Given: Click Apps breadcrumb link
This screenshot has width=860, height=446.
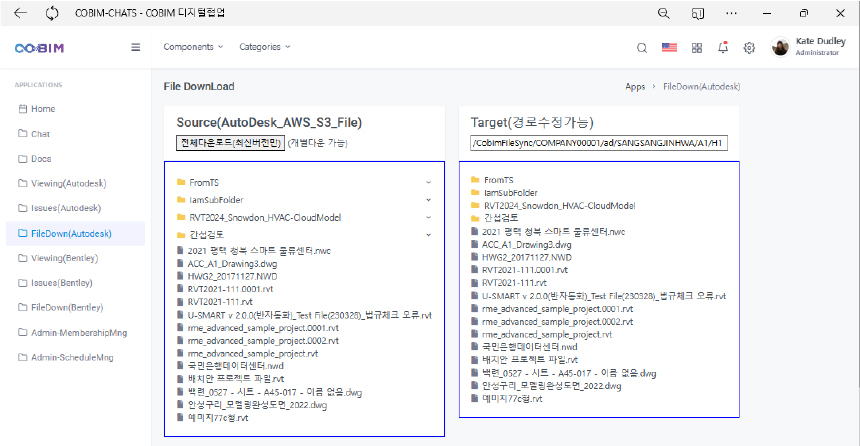Looking at the screenshot, I should pyautogui.click(x=635, y=87).
